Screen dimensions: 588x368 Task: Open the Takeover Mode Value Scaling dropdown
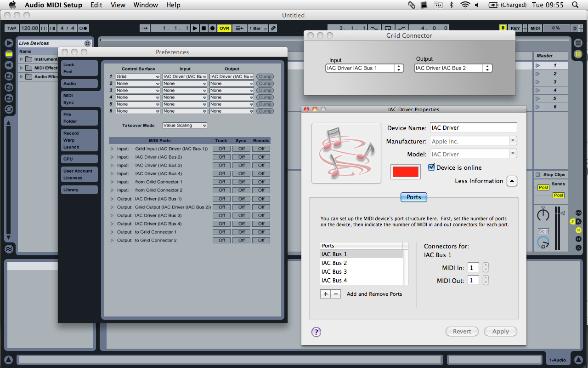185,126
